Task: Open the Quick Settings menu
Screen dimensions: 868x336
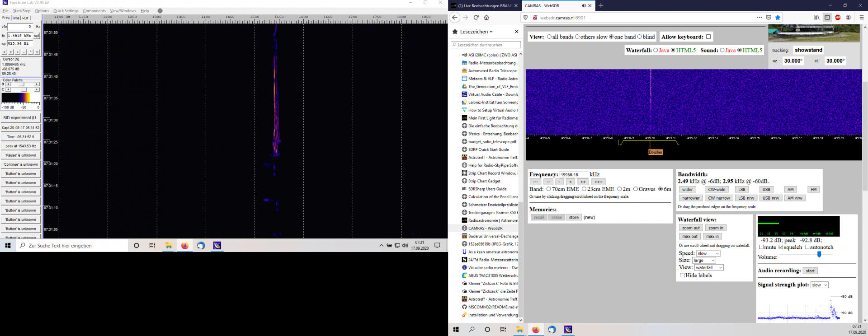Action: coord(66,11)
